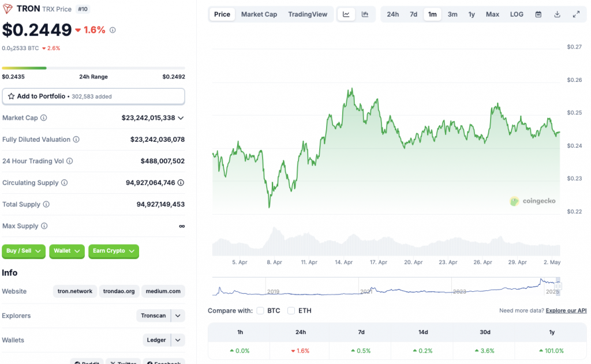This screenshot has height=364, width=591.
Task: Click the 30d 3.6% change cell
Action: (x=485, y=351)
